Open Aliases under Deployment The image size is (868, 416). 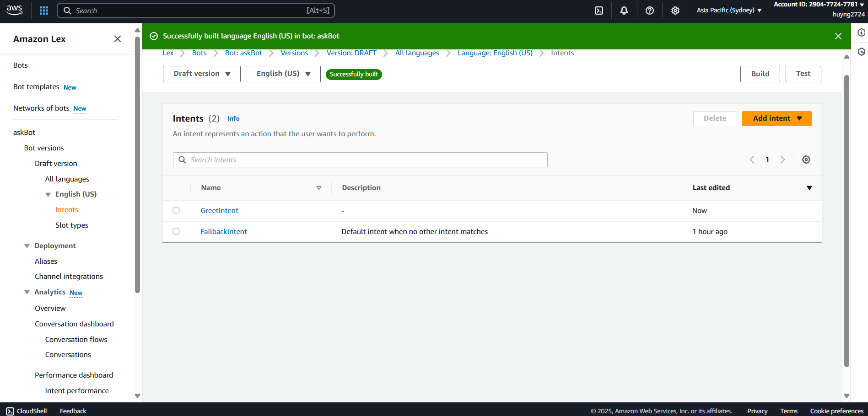point(46,261)
